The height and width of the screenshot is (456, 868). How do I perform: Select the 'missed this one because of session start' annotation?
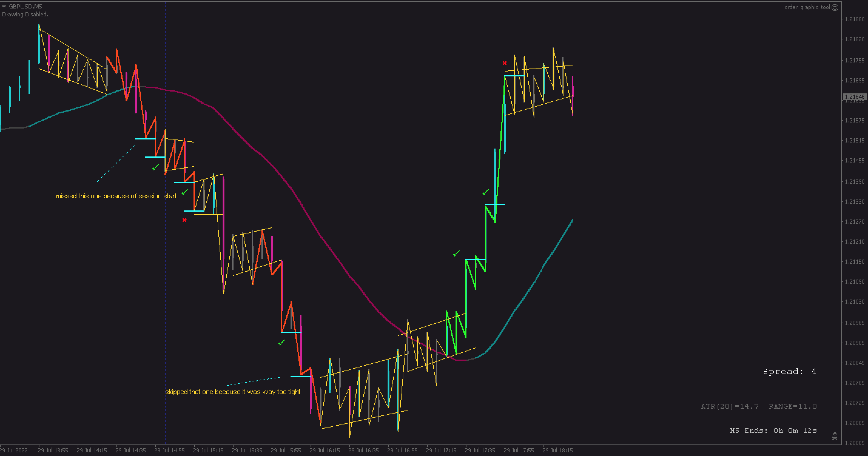coord(116,196)
